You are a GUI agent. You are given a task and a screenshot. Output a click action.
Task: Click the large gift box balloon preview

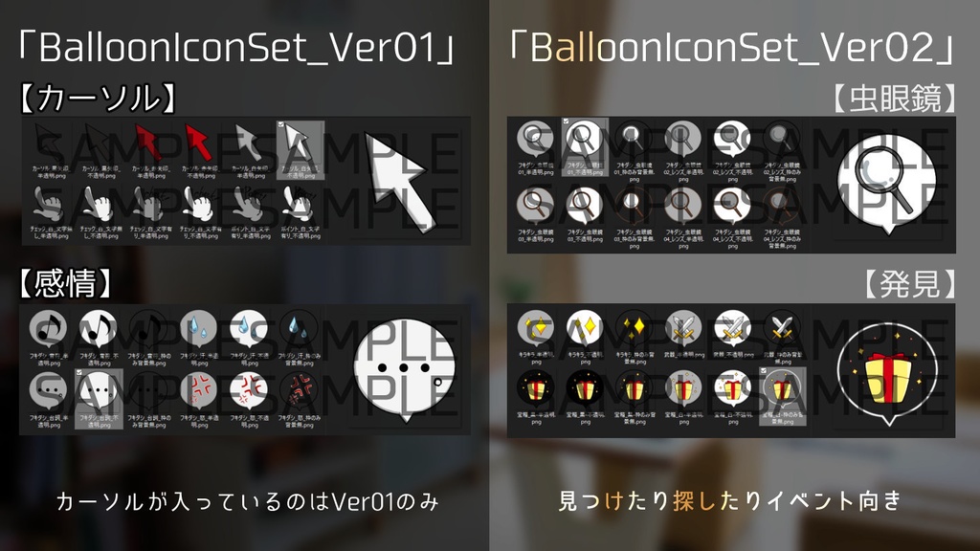click(887, 374)
